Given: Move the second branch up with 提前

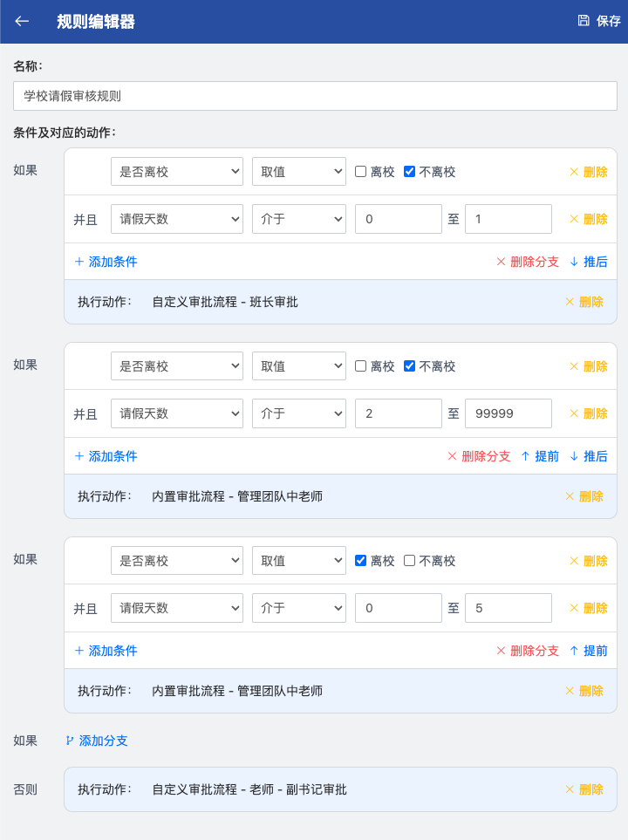Looking at the screenshot, I should pos(540,456).
